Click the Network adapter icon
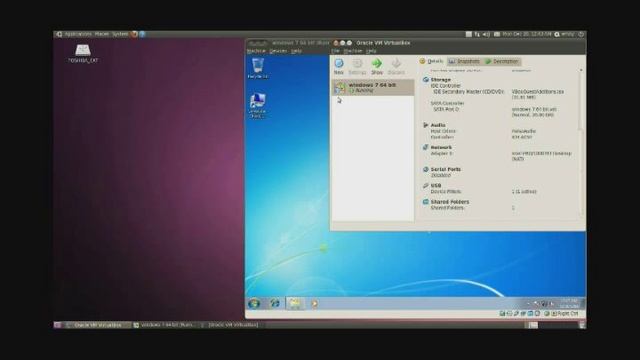The image size is (640, 360). pos(426,147)
